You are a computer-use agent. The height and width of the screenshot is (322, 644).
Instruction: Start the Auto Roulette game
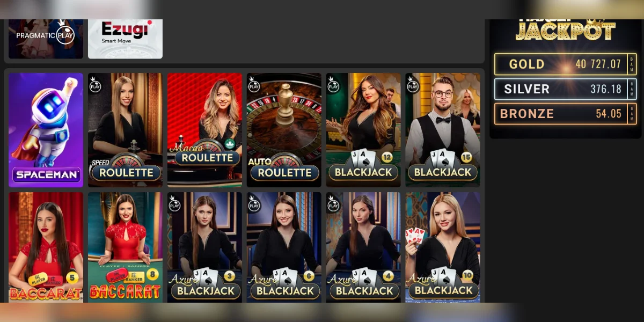click(x=284, y=130)
